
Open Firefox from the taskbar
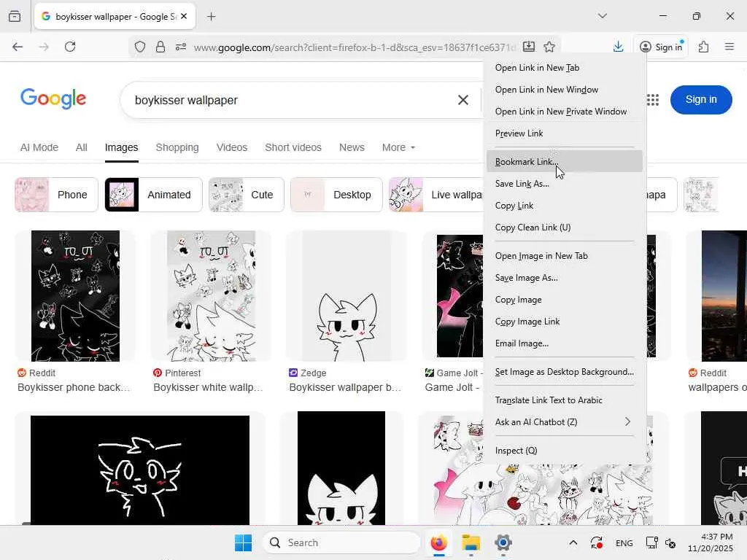pos(438,542)
